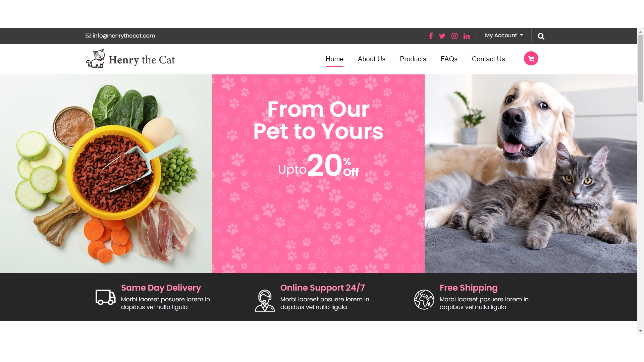Expand the My Account dropdown
The image size is (644, 362).
(504, 36)
